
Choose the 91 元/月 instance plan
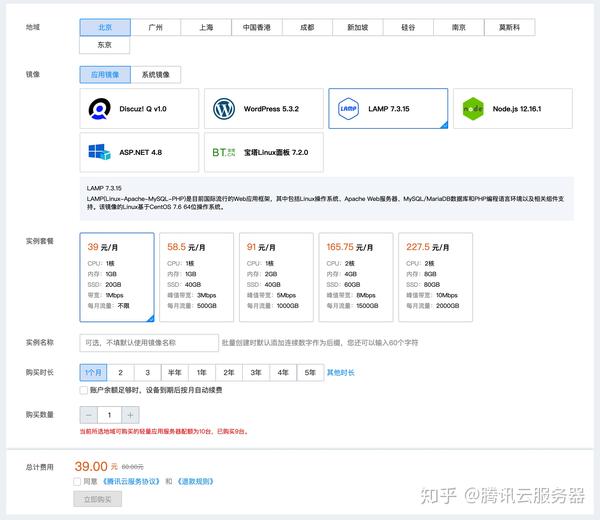(276, 277)
